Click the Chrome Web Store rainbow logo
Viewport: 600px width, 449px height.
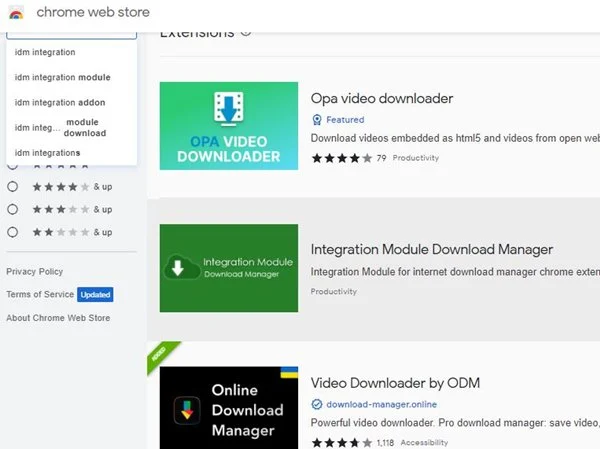pos(16,13)
